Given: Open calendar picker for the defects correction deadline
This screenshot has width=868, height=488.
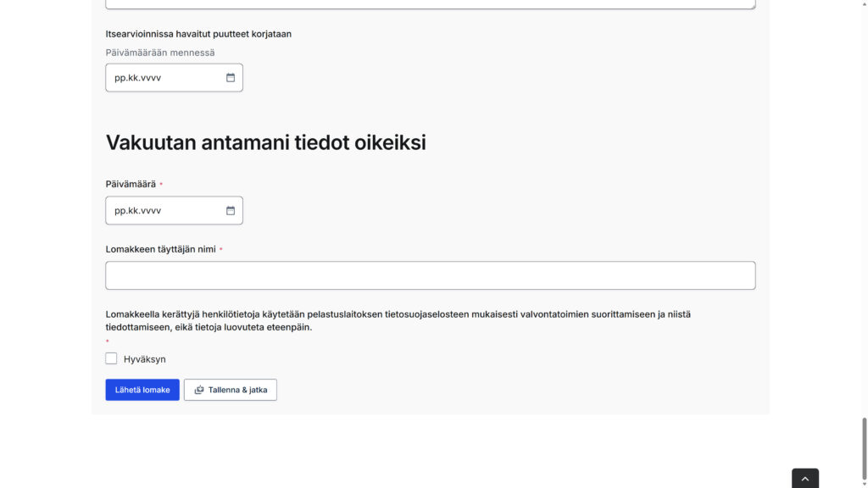Looking at the screenshot, I should coord(231,78).
